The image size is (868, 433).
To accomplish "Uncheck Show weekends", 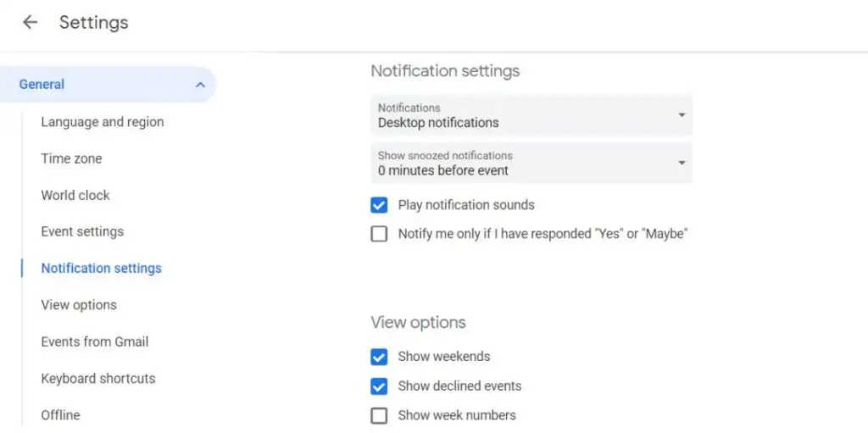I will coord(379,357).
